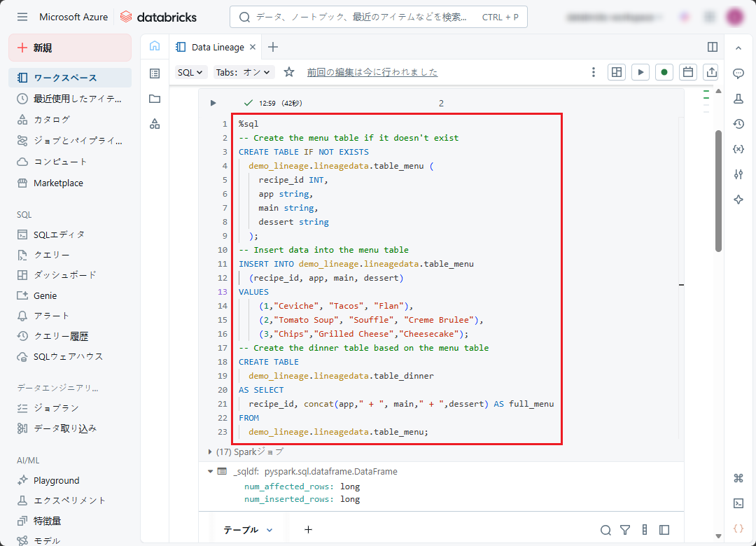Open the Tabs: オン dropdown

[243, 72]
